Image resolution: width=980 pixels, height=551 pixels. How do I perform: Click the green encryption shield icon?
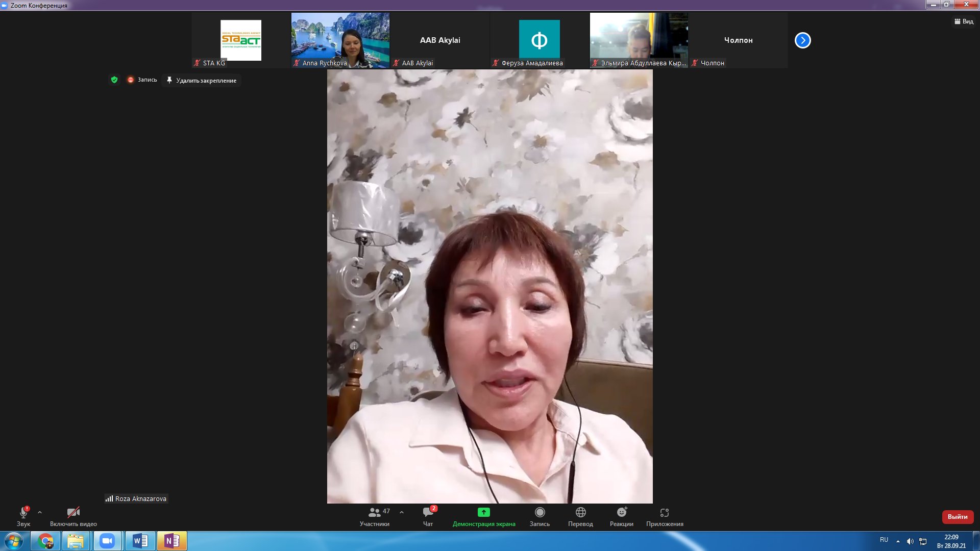(x=114, y=80)
